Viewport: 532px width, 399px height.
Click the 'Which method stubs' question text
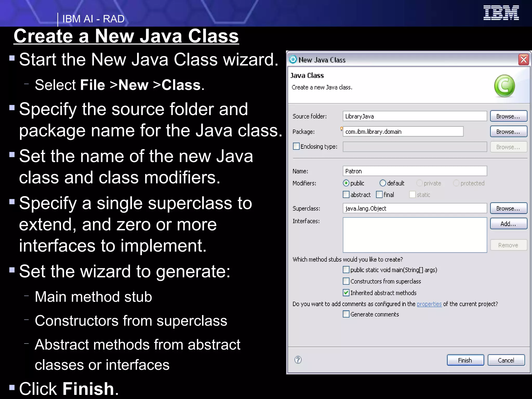click(348, 259)
